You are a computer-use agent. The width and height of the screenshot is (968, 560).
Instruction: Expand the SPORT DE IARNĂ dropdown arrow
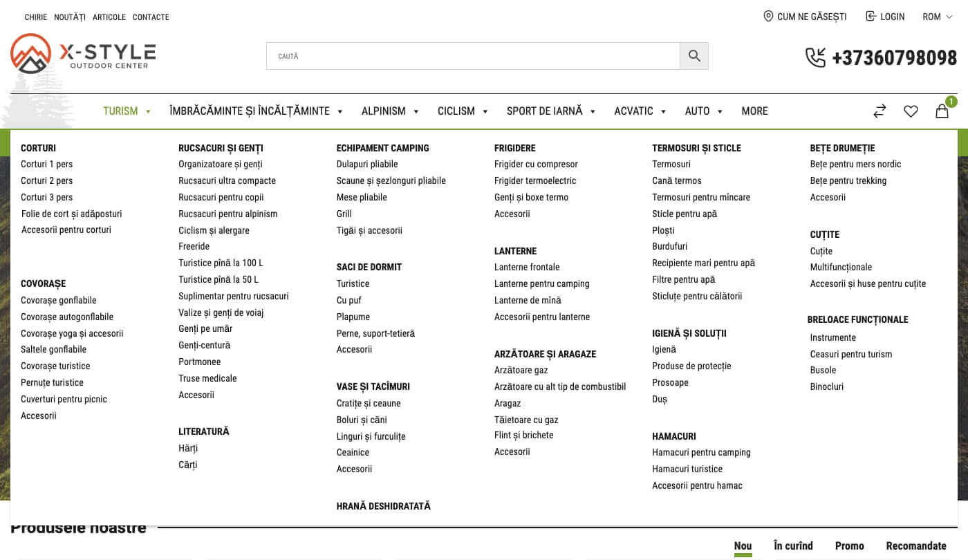[593, 111]
